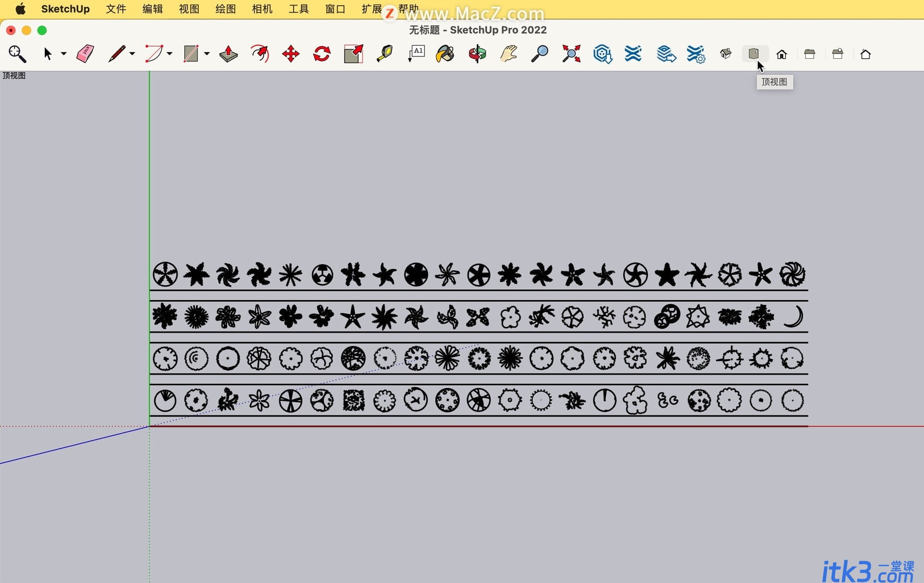Viewport: 924px width, 583px height.
Task: Switch to Front view house icon
Action: (x=782, y=54)
